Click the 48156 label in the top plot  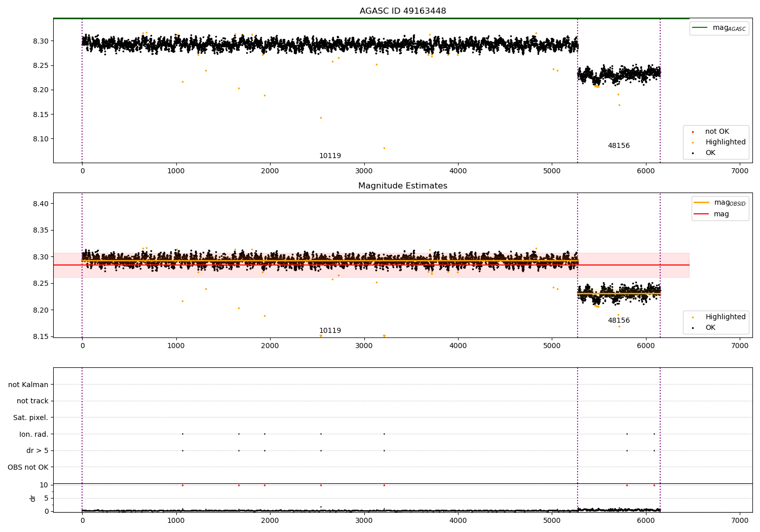point(619,146)
